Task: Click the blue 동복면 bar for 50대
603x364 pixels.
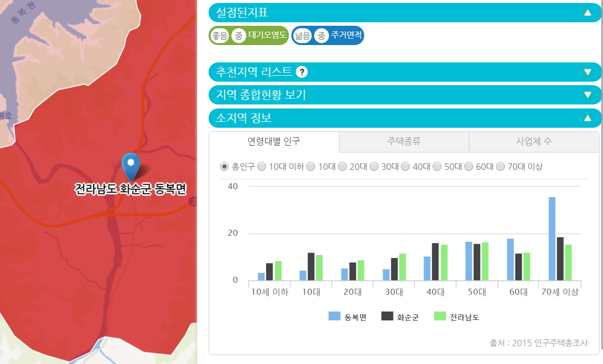Action: pyautogui.click(x=469, y=261)
